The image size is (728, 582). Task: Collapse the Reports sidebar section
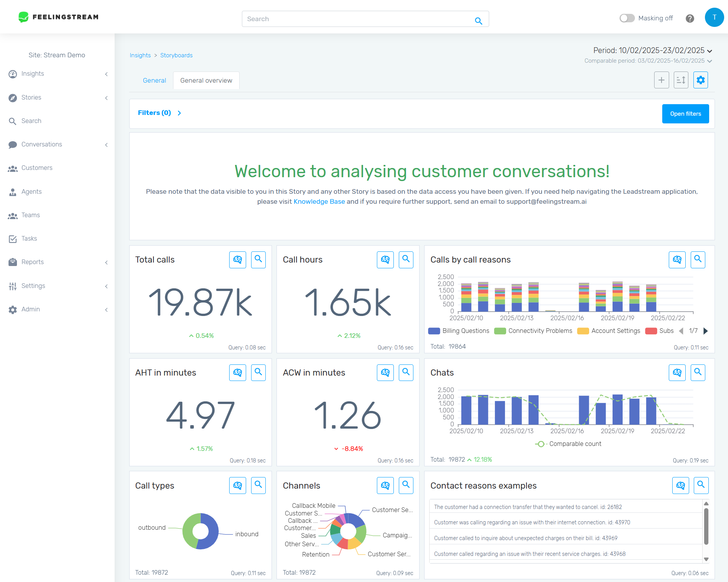pos(107,262)
